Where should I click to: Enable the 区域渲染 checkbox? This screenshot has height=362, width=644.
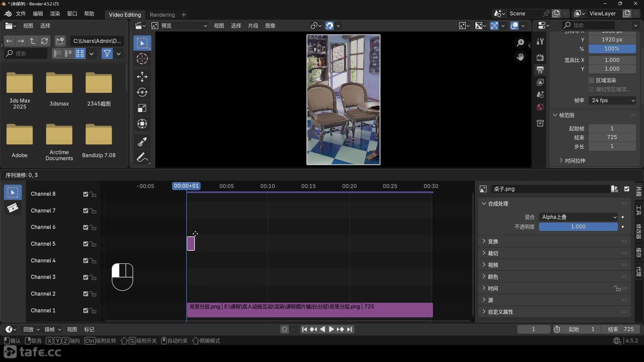[591, 80]
